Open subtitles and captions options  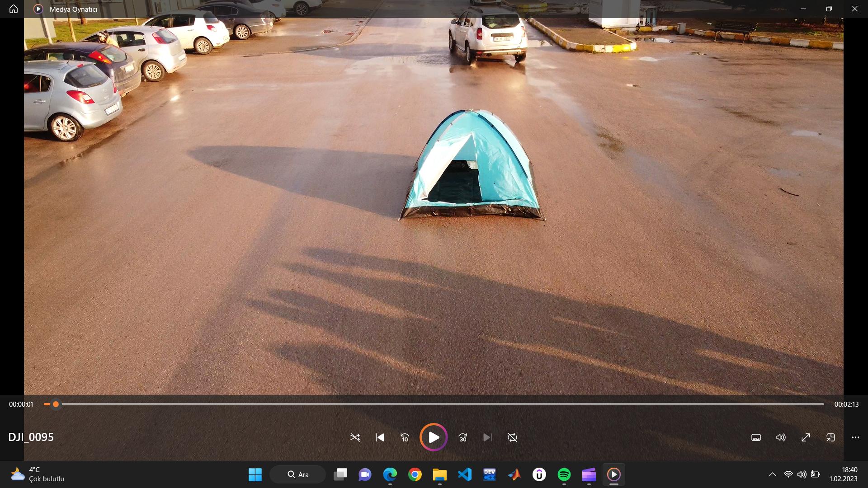pyautogui.click(x=756, y=437)
